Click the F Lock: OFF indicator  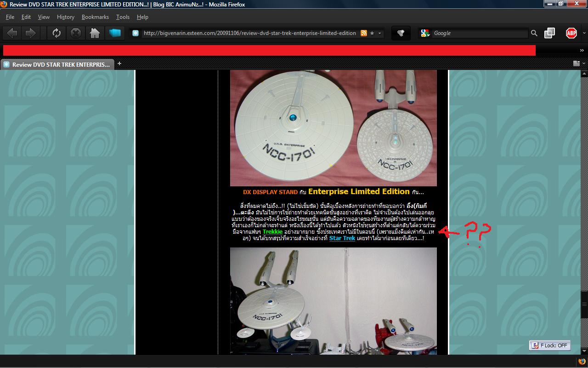550,345
